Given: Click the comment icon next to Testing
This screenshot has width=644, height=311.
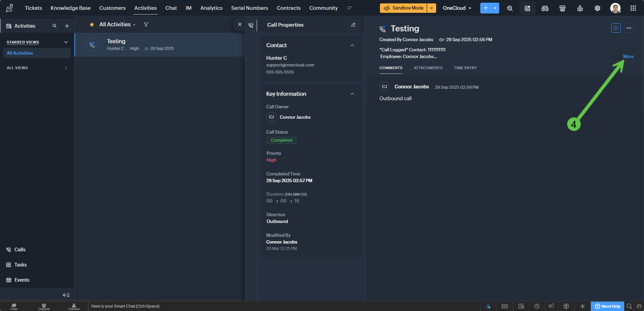Looking at the screenshot, I should click(616, 28).
